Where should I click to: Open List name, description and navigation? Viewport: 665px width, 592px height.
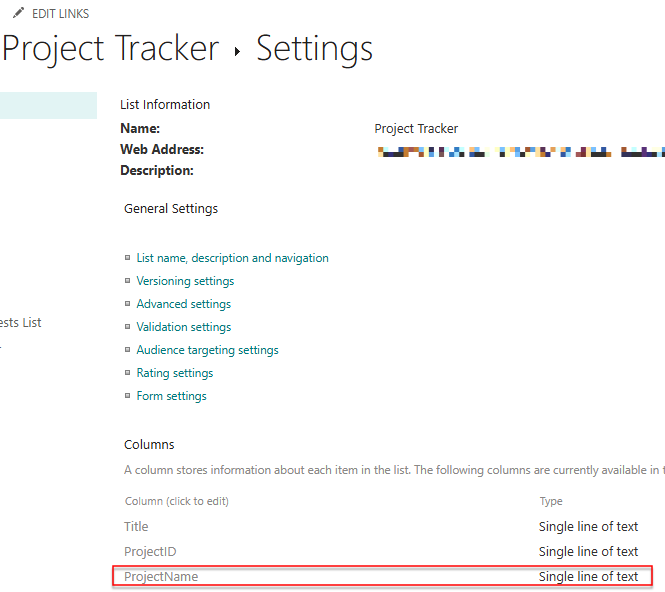click(232, 258)
